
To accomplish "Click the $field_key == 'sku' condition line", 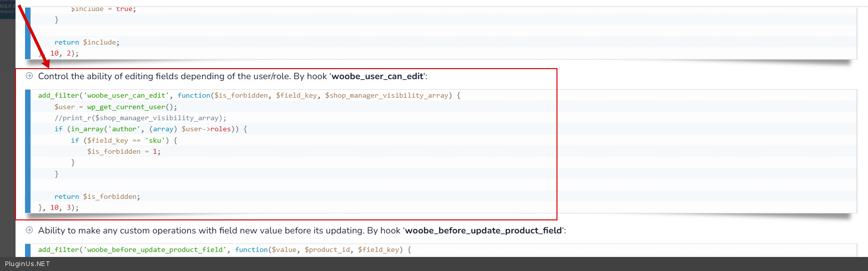I will pos(124,140).
